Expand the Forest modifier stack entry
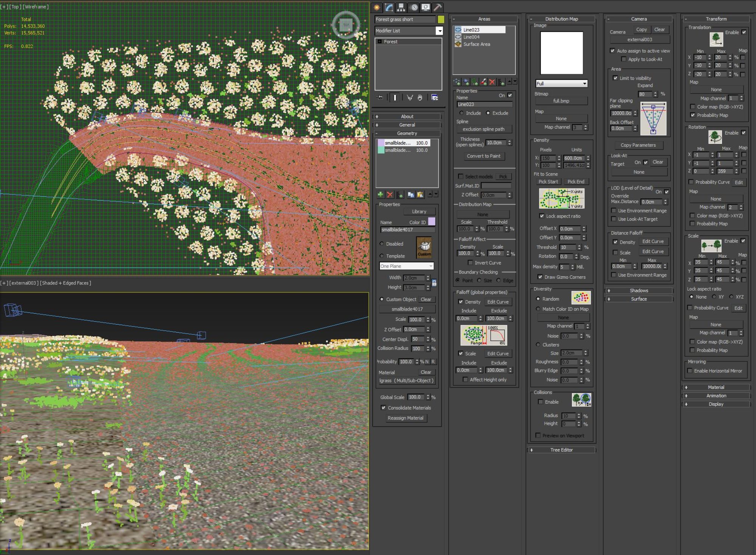756x555 pixels. click(380, 42)
